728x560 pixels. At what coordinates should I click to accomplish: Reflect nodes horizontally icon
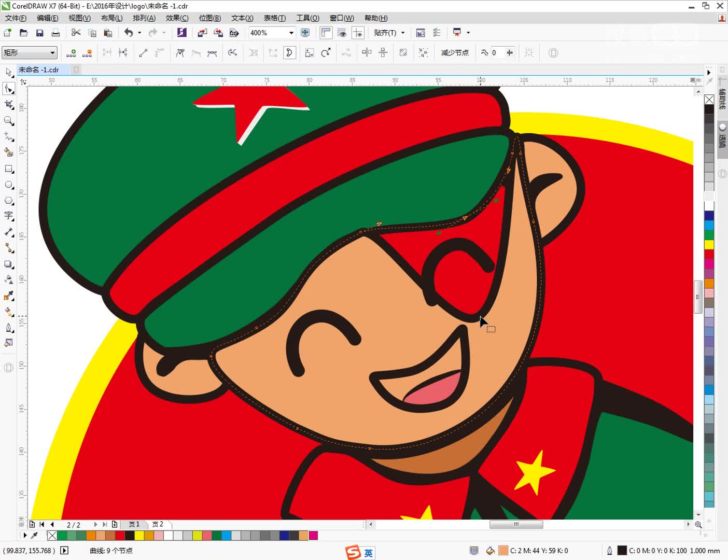tap(367, 53)
